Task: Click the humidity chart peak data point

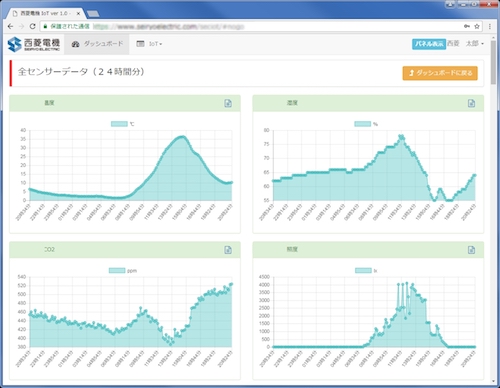Action: coord(400,136)
